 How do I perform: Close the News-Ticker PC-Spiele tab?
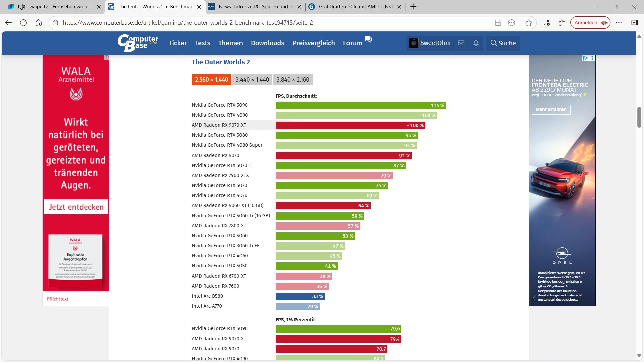(x=299, y=7)
